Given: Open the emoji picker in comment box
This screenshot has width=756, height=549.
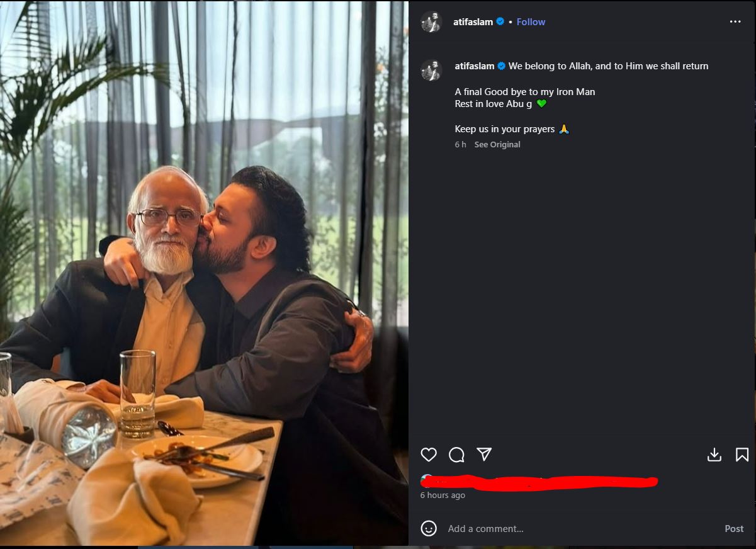Looking at the screenshot, I should point(429,528).
